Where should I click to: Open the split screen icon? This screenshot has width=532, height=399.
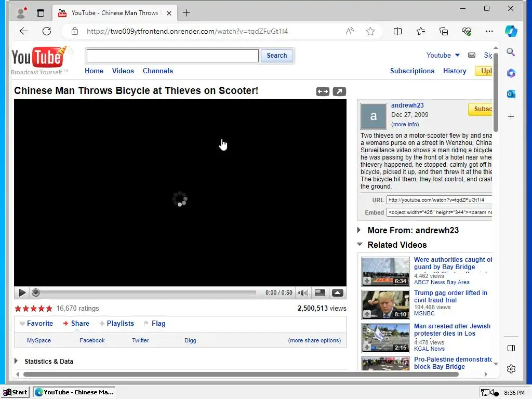(x=397, y=31)
